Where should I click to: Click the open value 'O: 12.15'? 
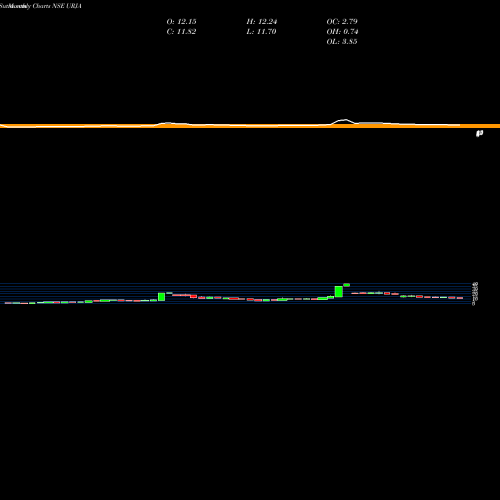[x=181, y=21]
